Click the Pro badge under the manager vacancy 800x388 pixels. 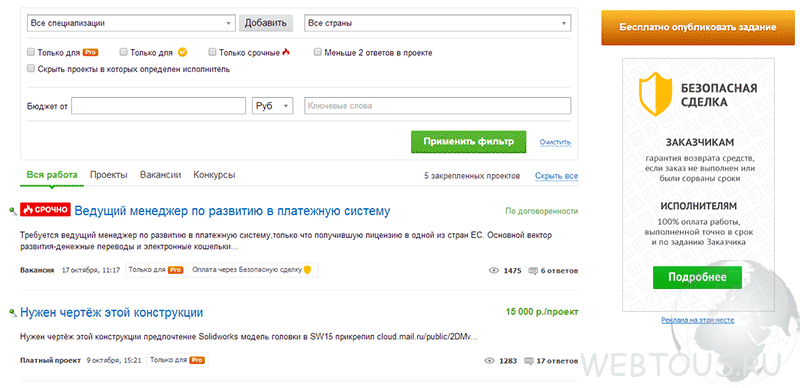(x=176, y=270)
